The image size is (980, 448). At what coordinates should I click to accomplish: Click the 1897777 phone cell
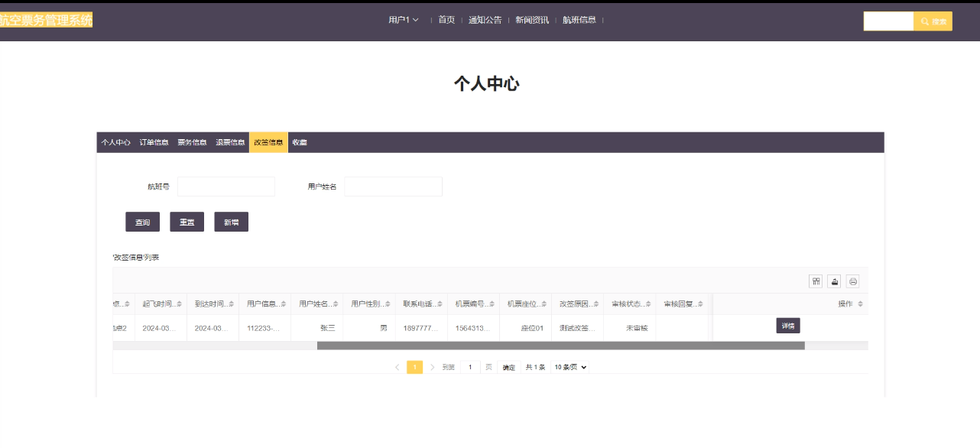point(421,328)
